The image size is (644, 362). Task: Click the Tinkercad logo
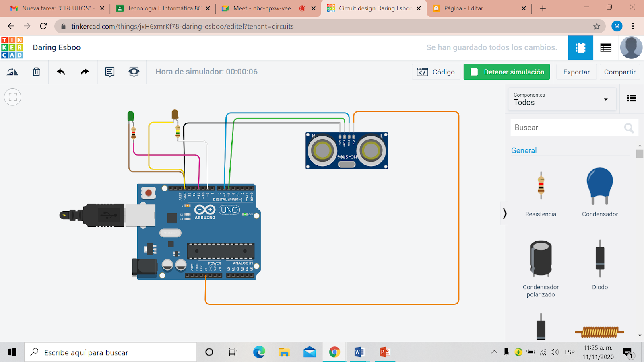pyautogui.click(x=12, y=47)
